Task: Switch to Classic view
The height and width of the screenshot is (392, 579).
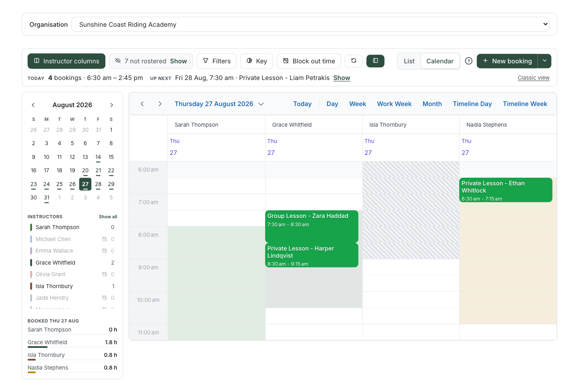Action: [x=533, y=78]
